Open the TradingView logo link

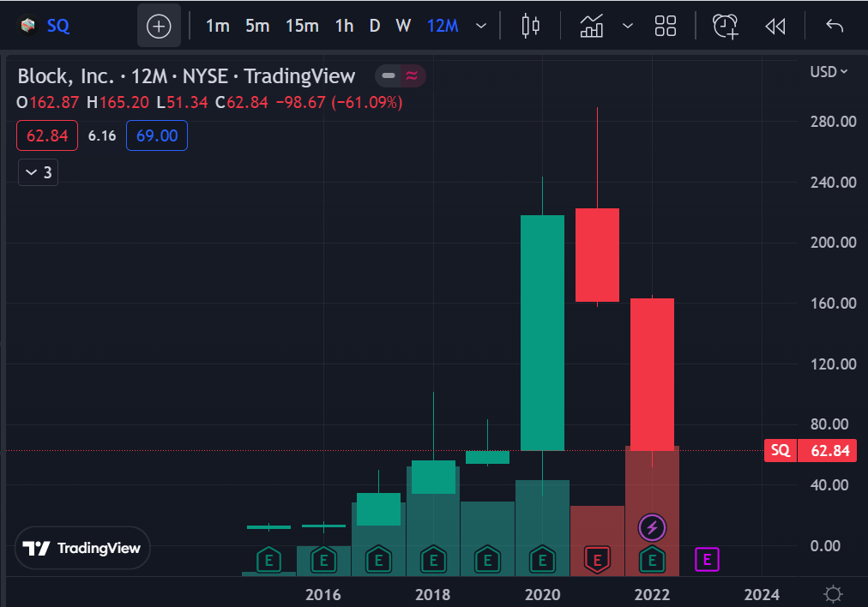82,548
